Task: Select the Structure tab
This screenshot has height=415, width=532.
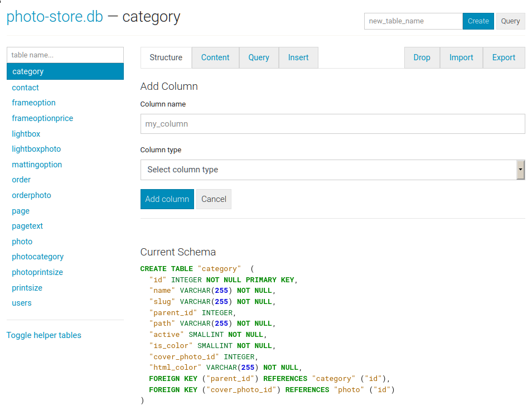Action: tap(166, 57)
